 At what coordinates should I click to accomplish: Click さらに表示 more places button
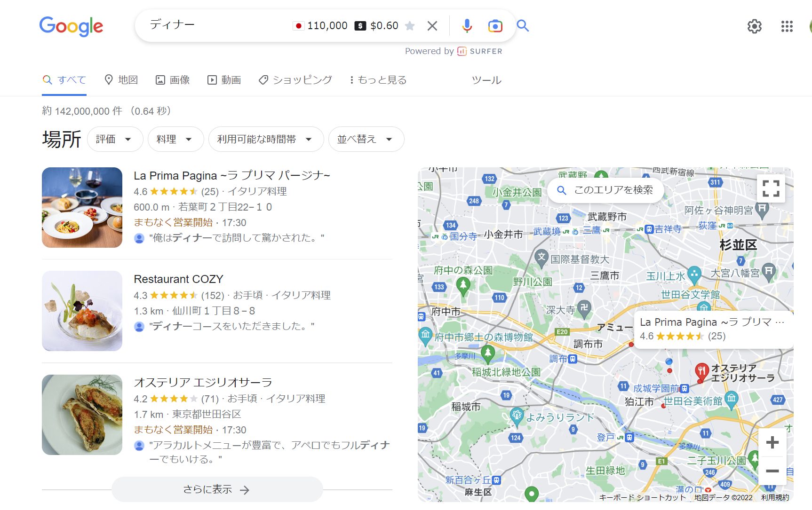[217, 489]
